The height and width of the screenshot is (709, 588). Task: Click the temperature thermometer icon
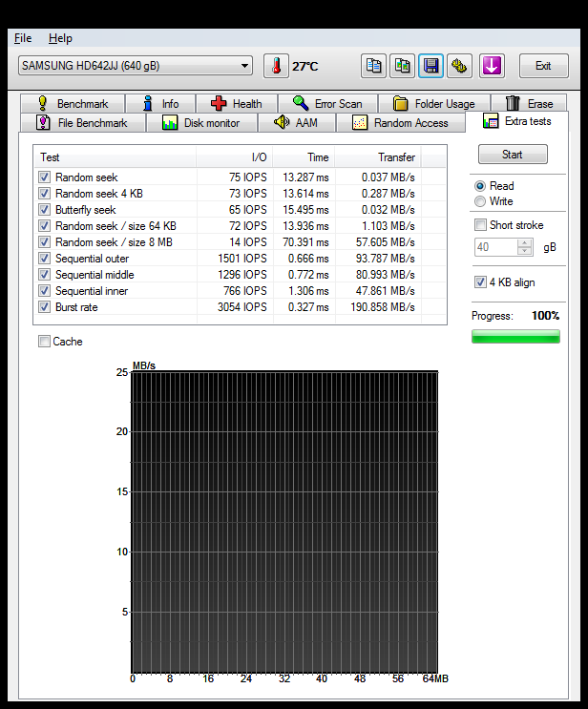(x=276, y=66)
